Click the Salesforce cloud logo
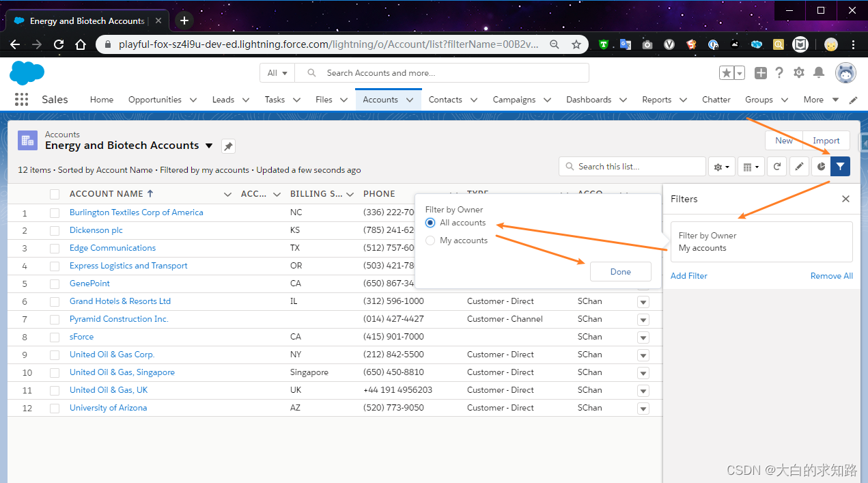The width and height of the screenshot is (868, 483). [x=27, y=72]
